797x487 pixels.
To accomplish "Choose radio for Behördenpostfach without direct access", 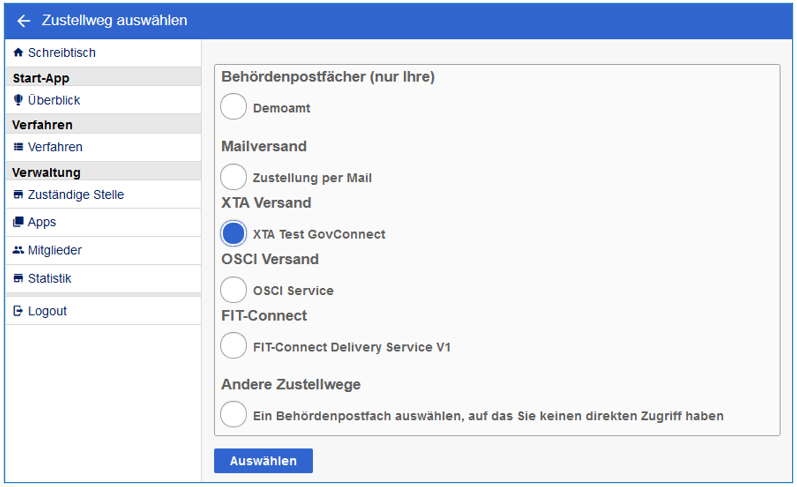I will click(233, 414).
